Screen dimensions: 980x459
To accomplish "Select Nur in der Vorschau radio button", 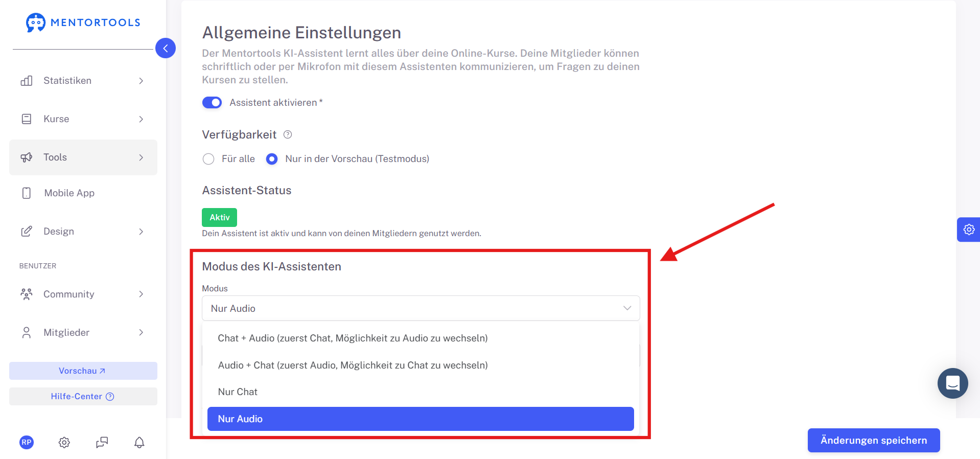I will point(272,159).
